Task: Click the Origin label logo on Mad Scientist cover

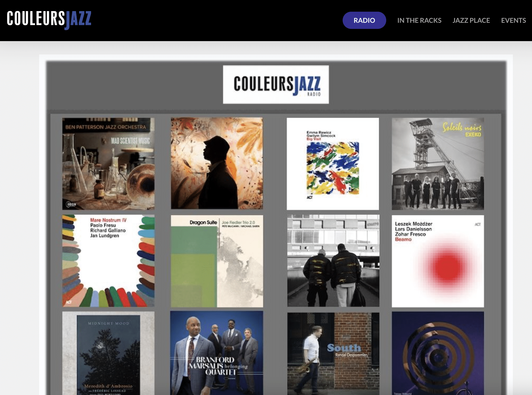Action: pos(71,204)
